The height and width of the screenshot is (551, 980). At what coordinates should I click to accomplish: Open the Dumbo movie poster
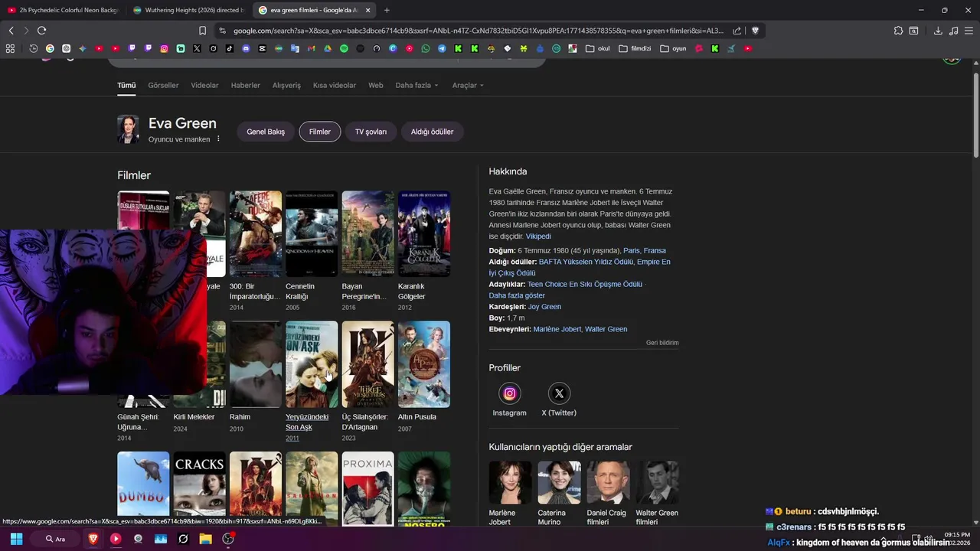click(143, 488)
